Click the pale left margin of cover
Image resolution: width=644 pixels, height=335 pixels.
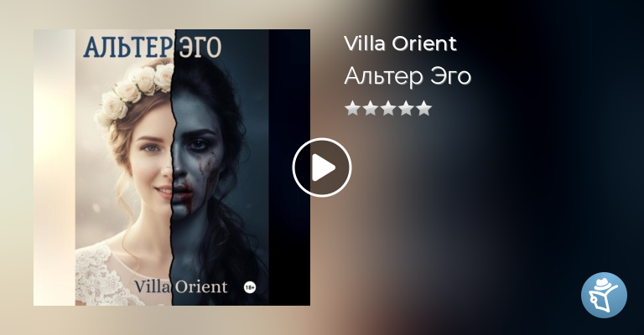[55, 167]
